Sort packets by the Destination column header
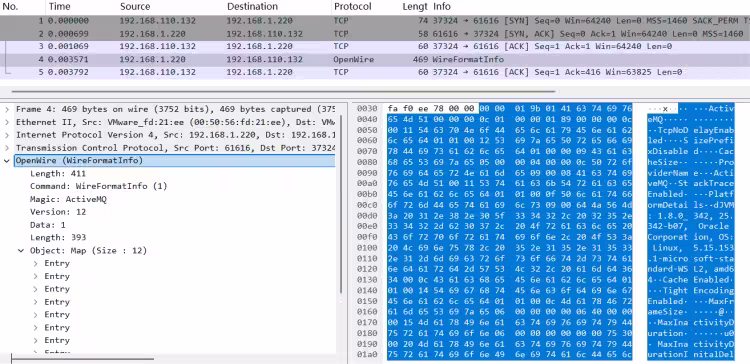Viewport: 750px width, 364px height. [x=252, y=7]
